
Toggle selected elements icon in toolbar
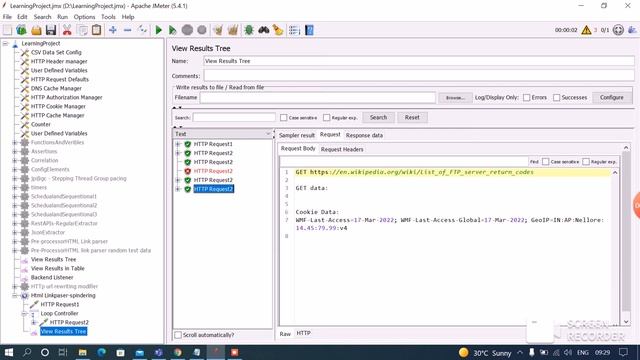142,30
